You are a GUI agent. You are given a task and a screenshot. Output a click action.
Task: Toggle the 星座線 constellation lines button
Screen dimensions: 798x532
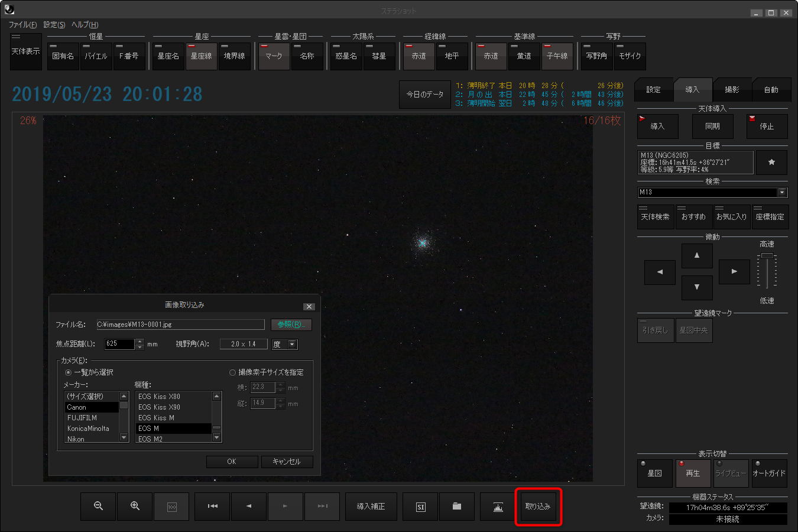coord(202,56)
